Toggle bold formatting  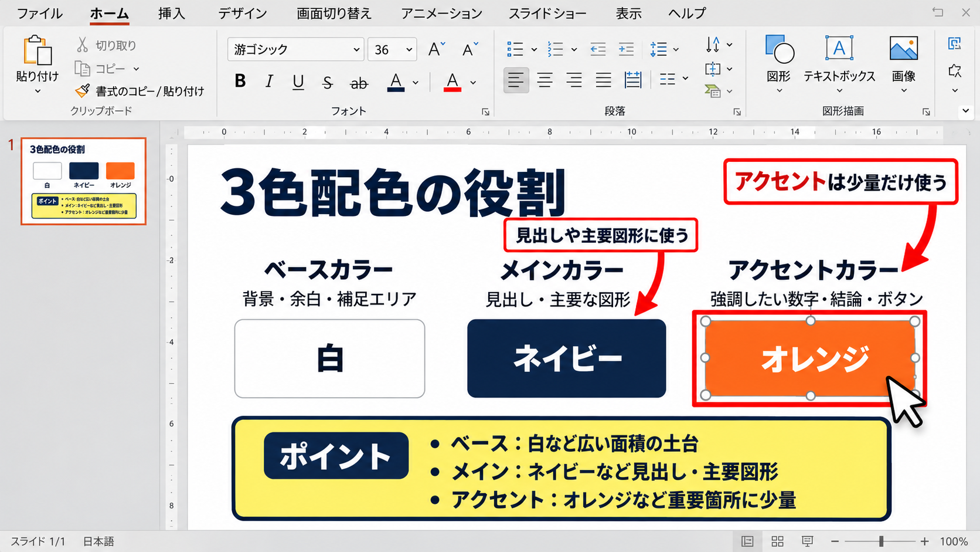(240, 81)
